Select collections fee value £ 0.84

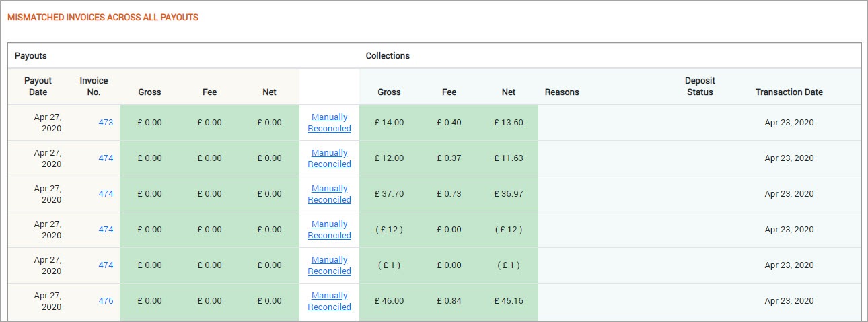point(449,301)
